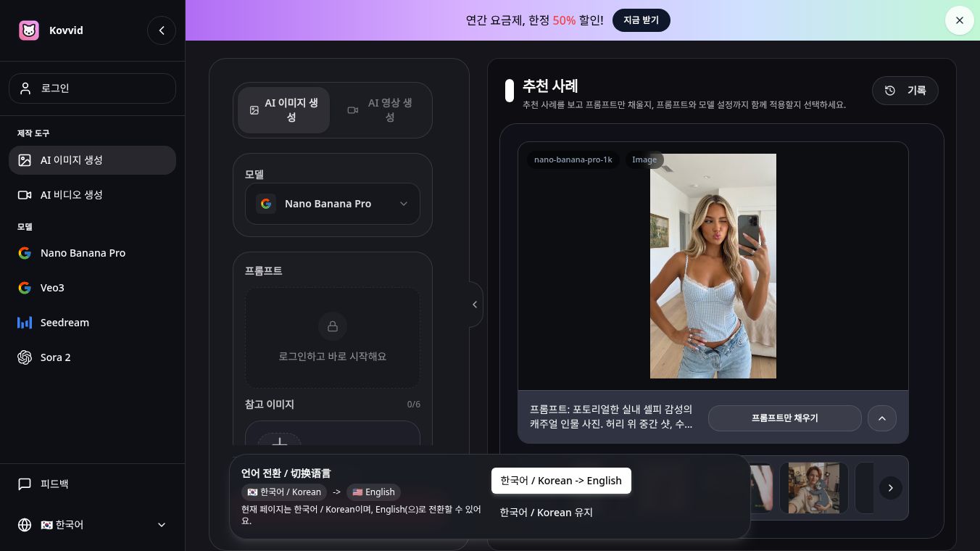Click the 한국어 / Korean chip in the language popup
The width and height of the screenshot is (980, 551).
tap(284, 492)
